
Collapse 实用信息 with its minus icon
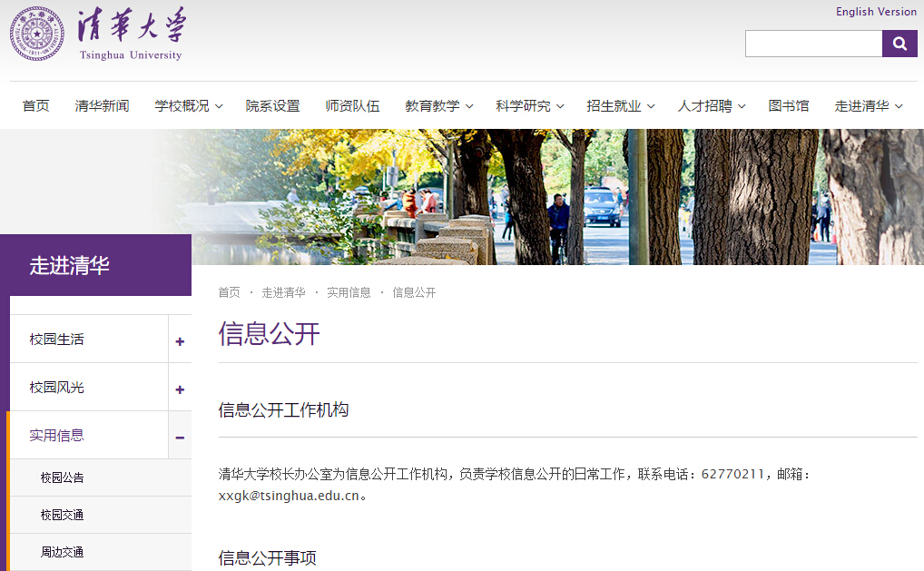180,438
